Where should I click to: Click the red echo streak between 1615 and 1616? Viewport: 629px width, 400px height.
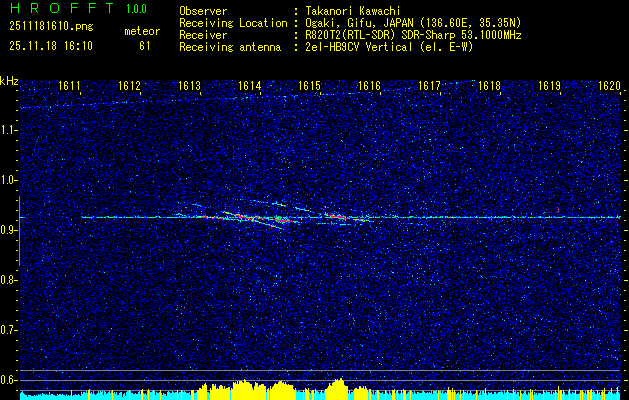tap(337, 217)
